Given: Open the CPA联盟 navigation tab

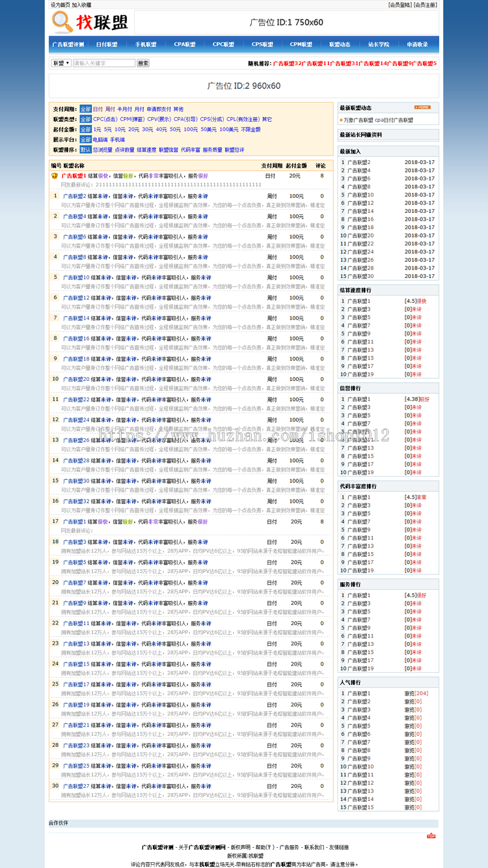Looking at the screenshot, I should (184, 45).
